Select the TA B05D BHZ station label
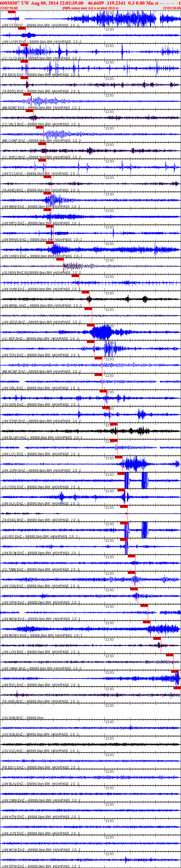Viewport: 181px width, 868px height. click(x=41, y=91)
